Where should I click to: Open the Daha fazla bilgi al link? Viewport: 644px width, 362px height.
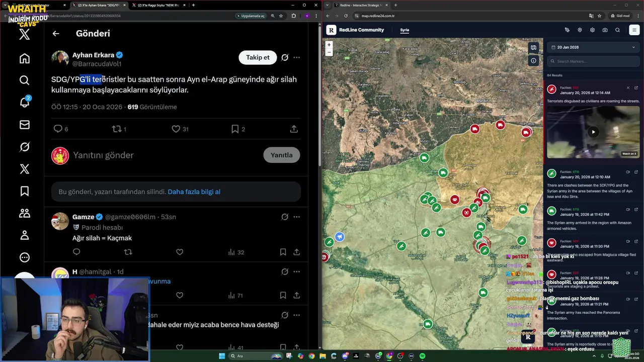194,192
